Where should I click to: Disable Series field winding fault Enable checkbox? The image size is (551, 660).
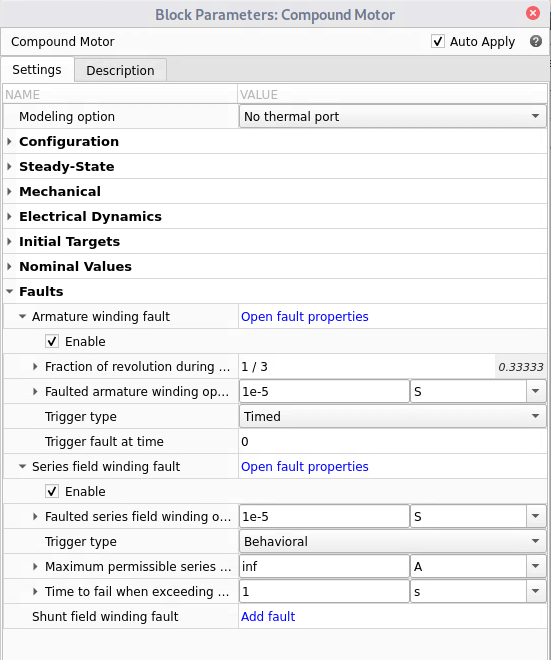52,491
